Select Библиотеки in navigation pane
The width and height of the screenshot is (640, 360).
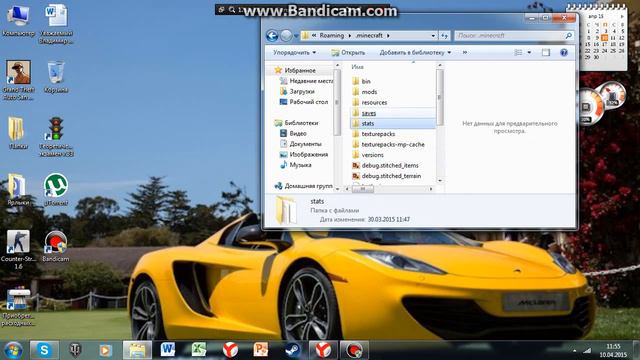point(301,123)
